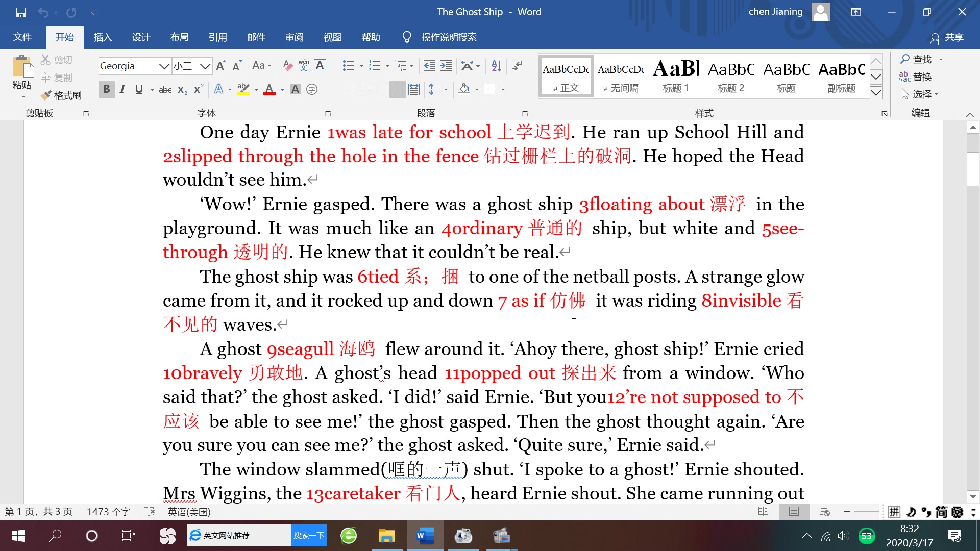
Task: Switch to Read Mode view icon
Action: 764,512
